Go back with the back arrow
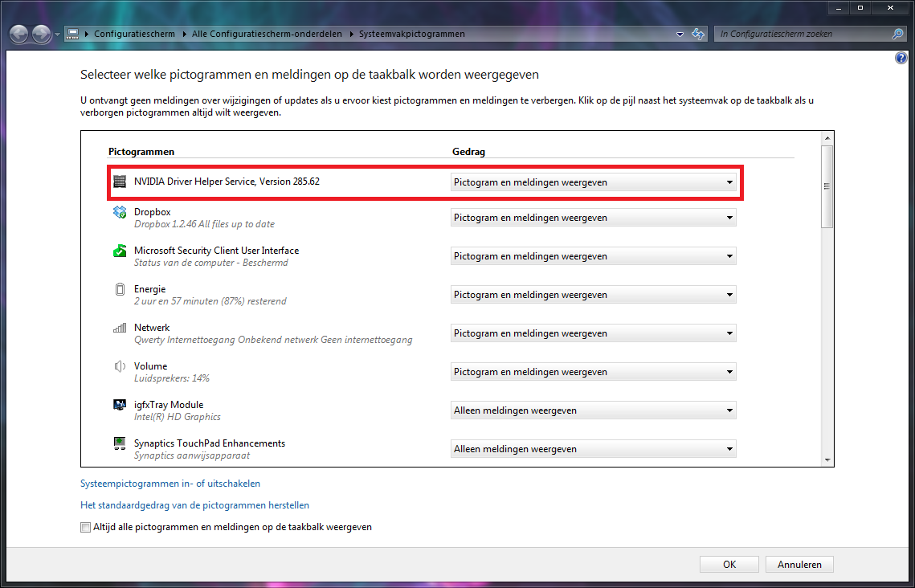This screenshot has width=915, height=588. (19, 35)
